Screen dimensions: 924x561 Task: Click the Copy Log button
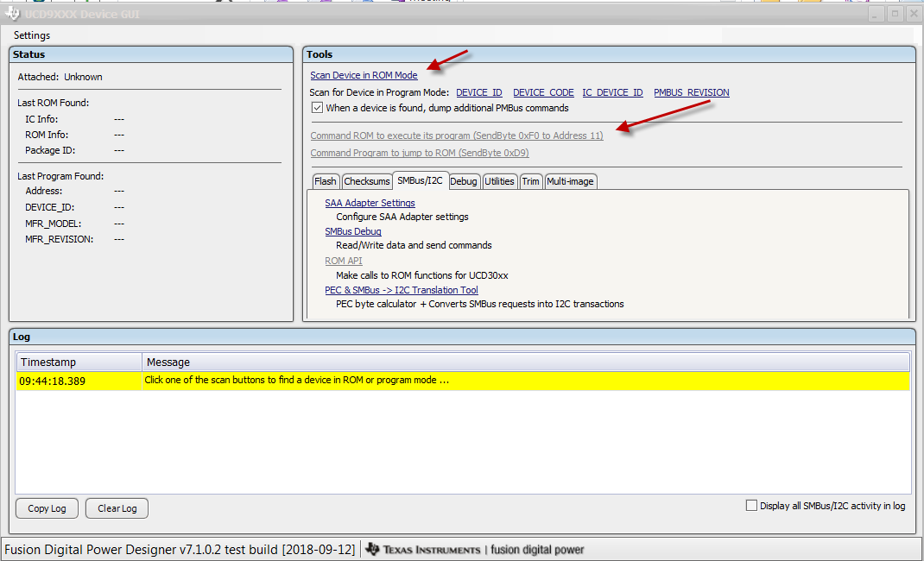[47, 508]
